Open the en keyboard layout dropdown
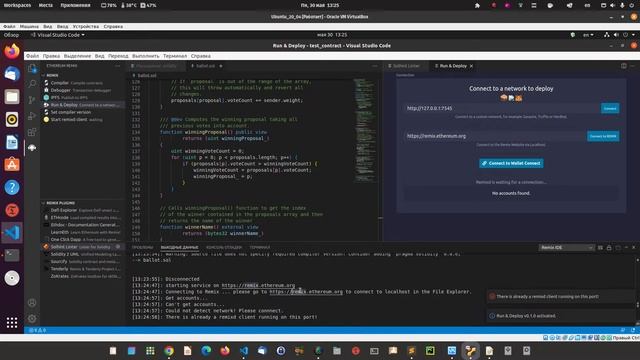 [588, 35]
